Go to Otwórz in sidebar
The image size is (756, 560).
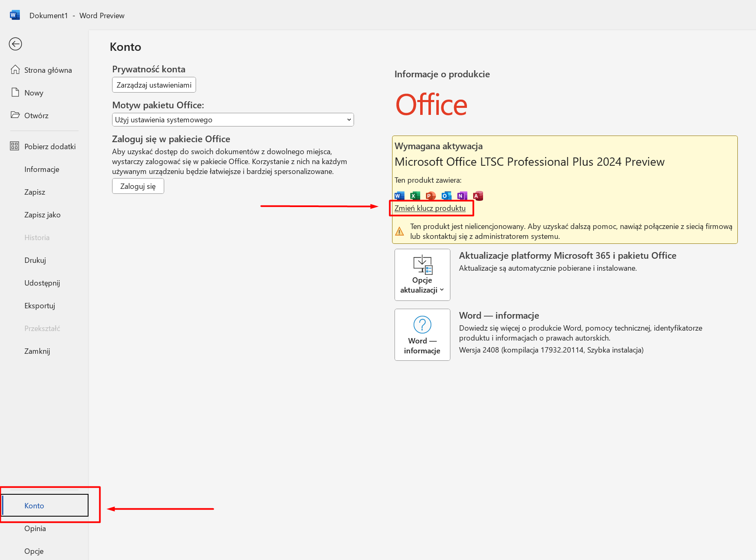[44, 115]
